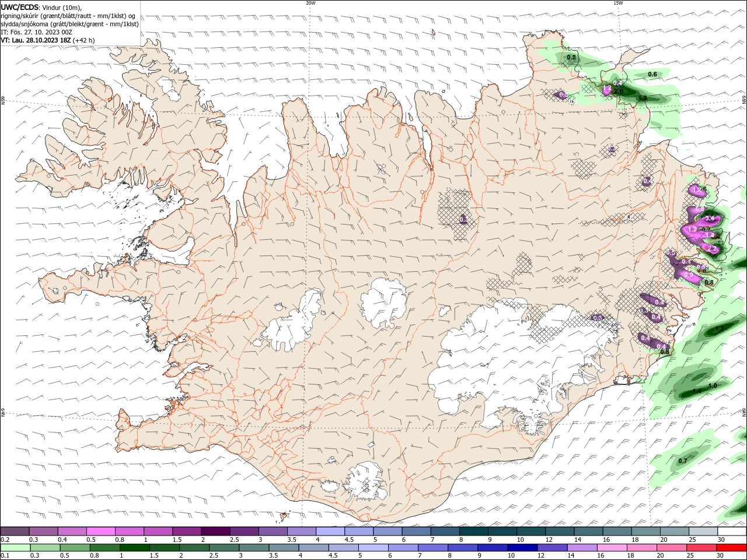747x560 pixels.
Task: Click the '3.4' snowfall value label
Action: pos(710,219)
